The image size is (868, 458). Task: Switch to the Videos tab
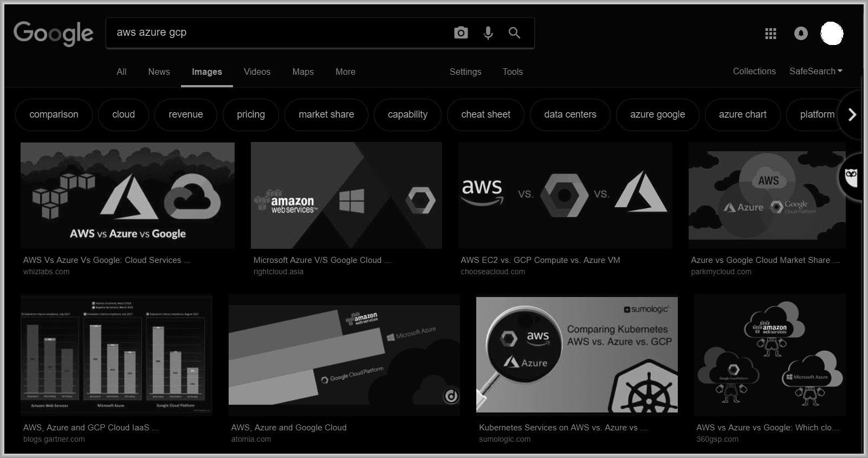tap(257, 72)
